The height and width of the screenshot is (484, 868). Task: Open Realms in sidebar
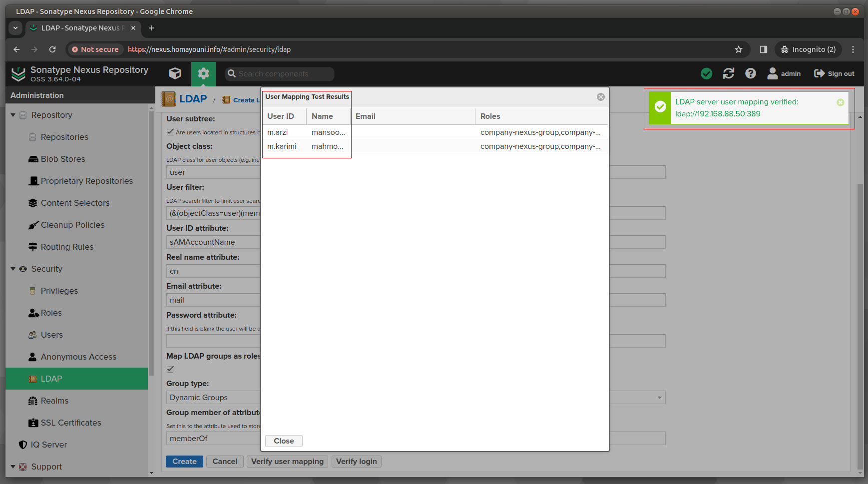54,401
